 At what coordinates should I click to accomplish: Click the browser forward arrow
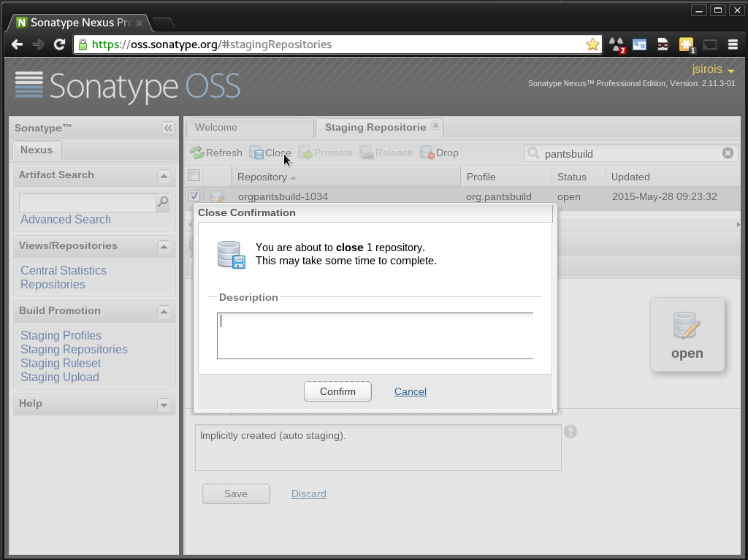(38, 45)
